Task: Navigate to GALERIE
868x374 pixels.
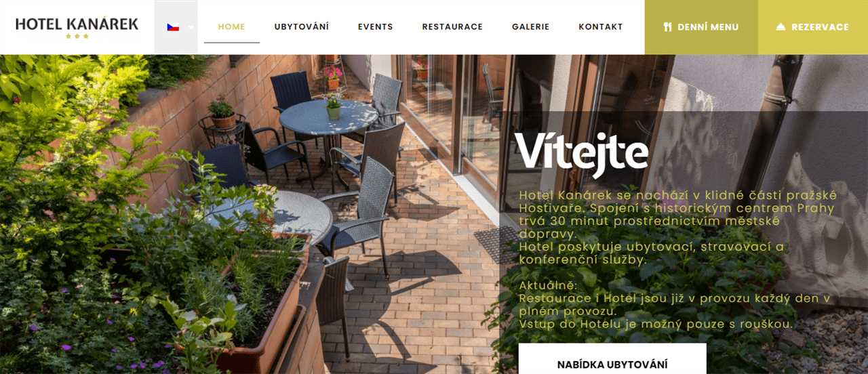Action: 531,27
